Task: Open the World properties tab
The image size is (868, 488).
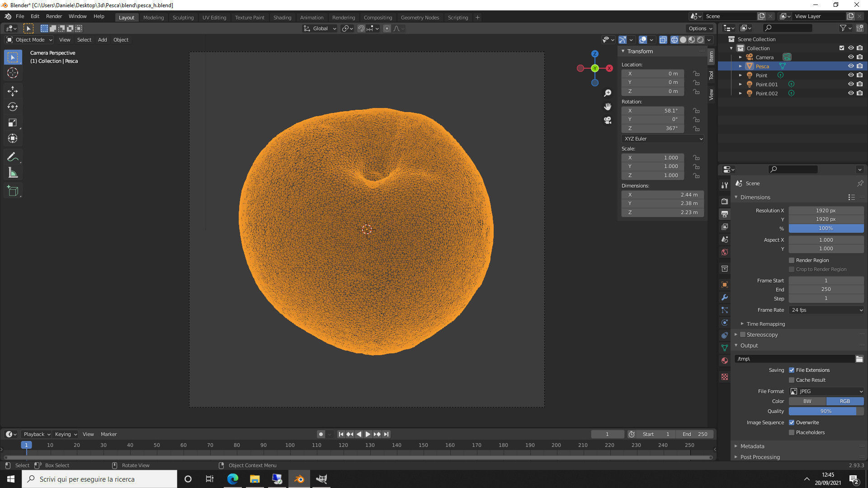Action: click(x=725, y=252)
